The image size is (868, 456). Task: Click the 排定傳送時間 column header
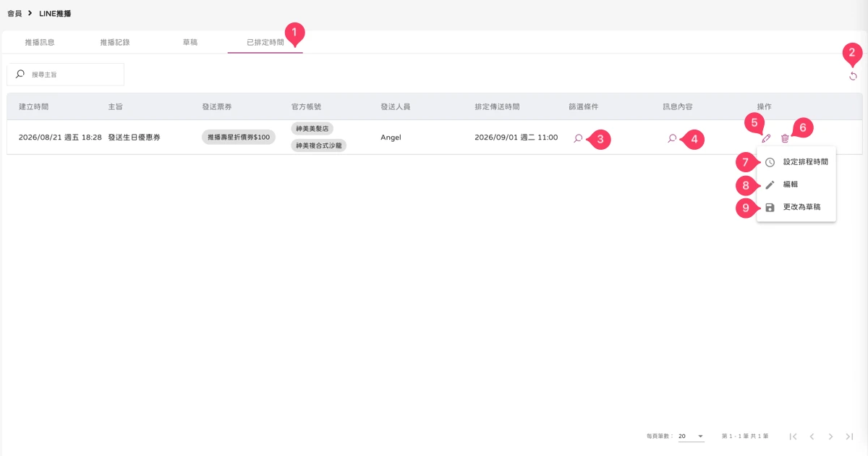497,106
